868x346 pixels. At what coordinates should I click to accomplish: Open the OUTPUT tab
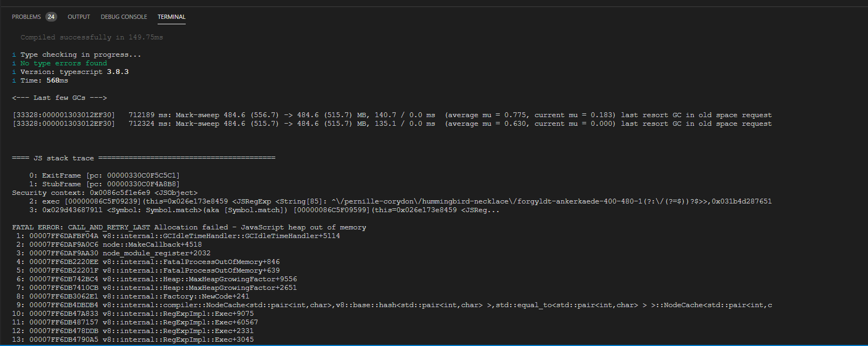pyautogui.click(x=79, y=17)
